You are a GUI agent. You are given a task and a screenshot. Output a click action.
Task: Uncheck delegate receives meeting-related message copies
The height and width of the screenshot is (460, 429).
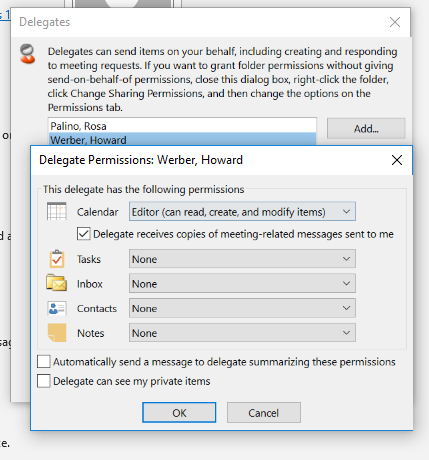point(83,234)
